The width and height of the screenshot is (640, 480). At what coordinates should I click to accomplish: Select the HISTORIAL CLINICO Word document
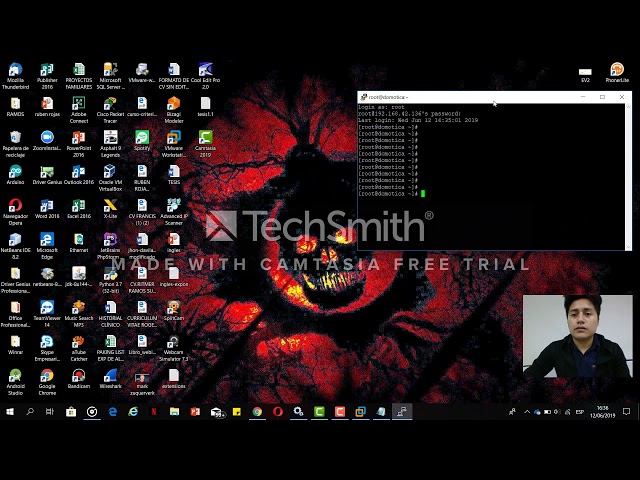point(110,313)
